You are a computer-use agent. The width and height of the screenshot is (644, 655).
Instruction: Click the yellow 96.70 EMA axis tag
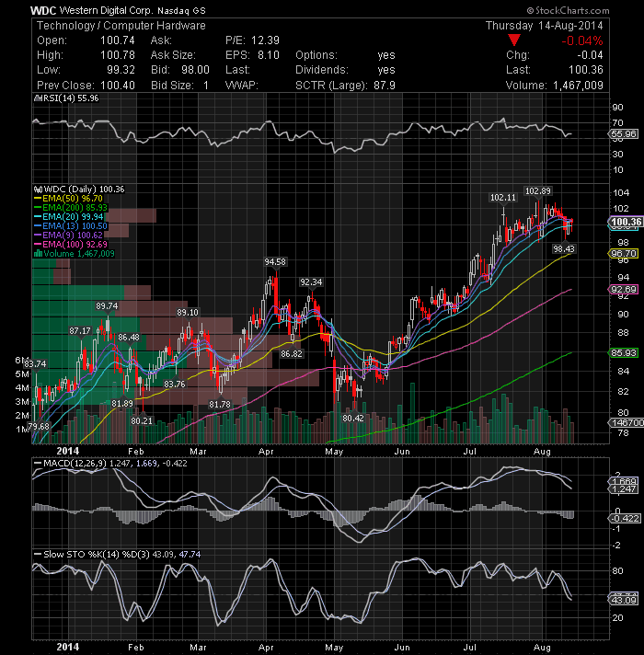pos(623,254)
